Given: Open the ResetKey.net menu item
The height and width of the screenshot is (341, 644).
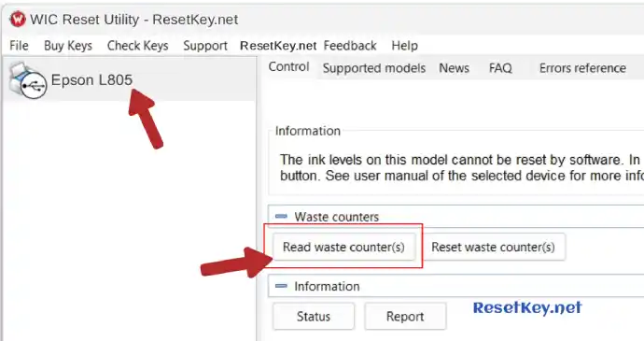Looking at the screenshot, I should [x=278, y=45].
